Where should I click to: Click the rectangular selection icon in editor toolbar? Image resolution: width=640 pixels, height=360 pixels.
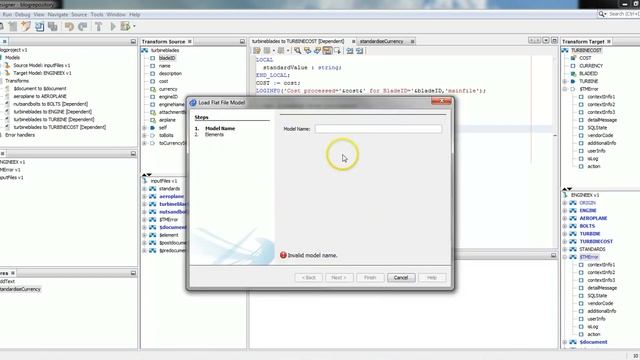337,51
